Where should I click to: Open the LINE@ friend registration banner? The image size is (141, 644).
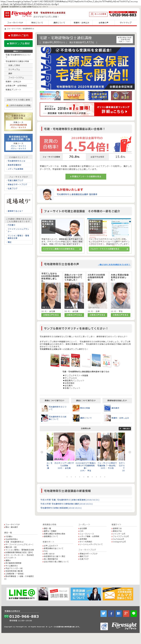[x=21, y=594]
